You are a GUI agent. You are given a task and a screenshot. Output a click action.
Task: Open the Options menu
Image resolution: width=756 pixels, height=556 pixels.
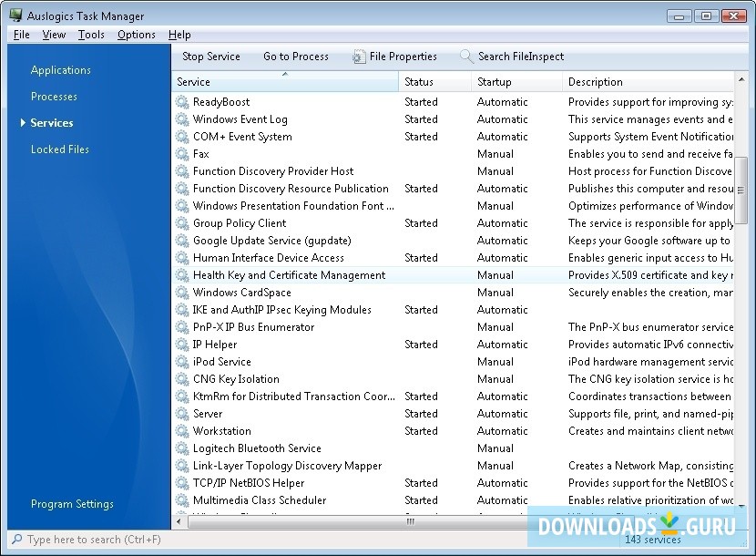click(137, 35)
